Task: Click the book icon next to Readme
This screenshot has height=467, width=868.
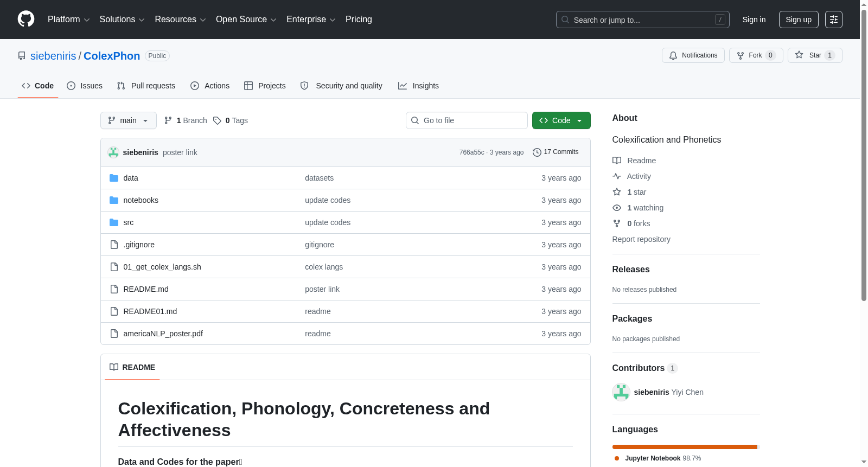Action: pyautogui.click(x=617, y=161)
